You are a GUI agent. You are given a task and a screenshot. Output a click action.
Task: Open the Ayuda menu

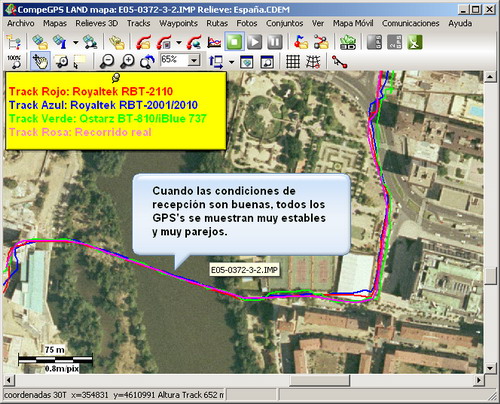460,23
